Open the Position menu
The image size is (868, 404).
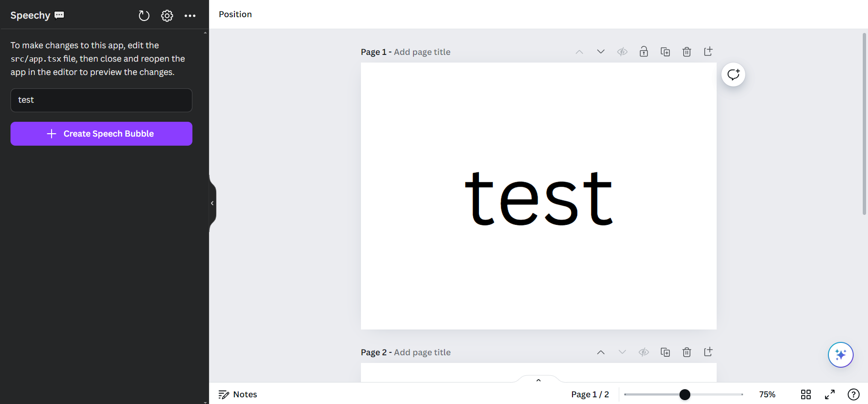[x=235, y=14]
